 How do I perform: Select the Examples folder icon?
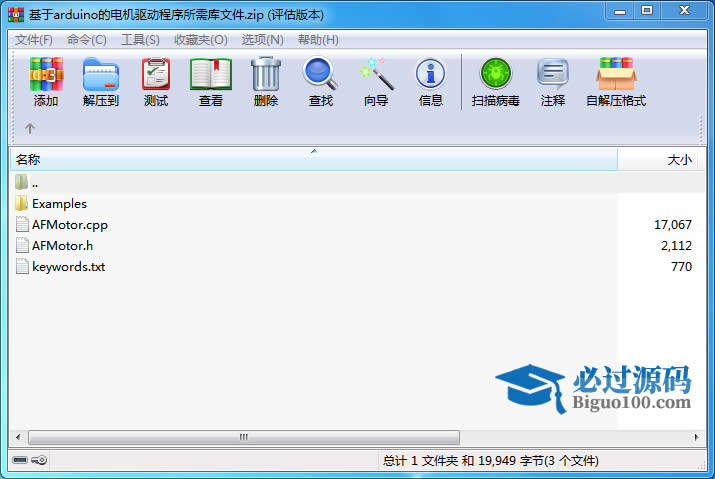click(21, 203)
